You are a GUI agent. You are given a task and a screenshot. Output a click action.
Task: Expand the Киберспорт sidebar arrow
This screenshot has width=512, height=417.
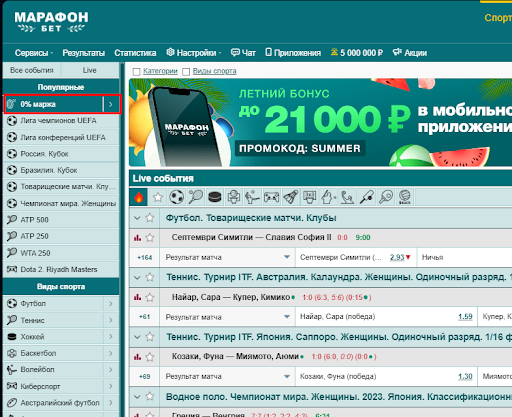(x=111, y=386)
